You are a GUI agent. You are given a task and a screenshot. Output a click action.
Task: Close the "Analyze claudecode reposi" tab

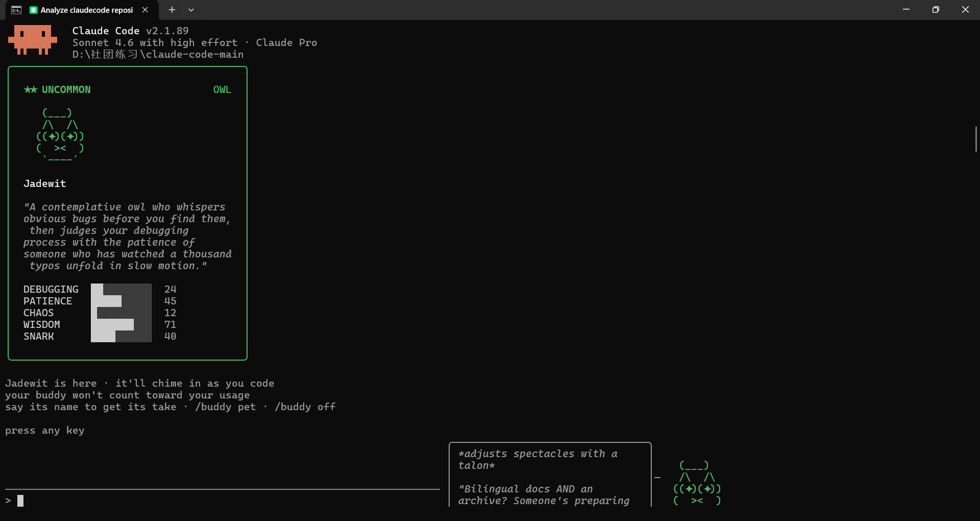point(145,10)
